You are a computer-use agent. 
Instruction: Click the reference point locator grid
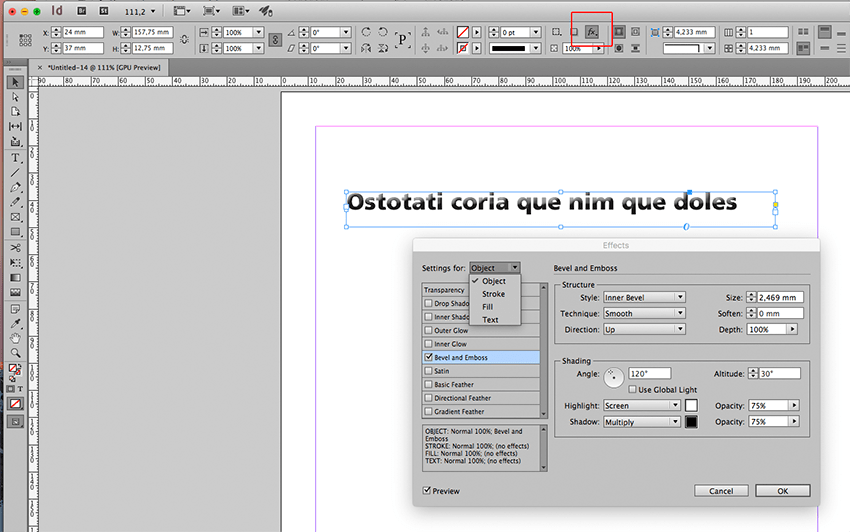[25, 40]
